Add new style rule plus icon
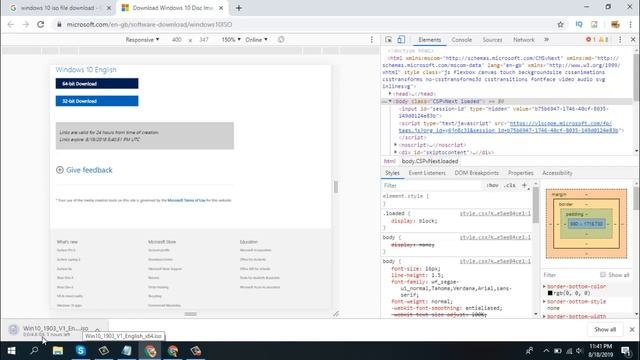Image resolution: width=640 pixels, height=360 pixels. (524, 185)
